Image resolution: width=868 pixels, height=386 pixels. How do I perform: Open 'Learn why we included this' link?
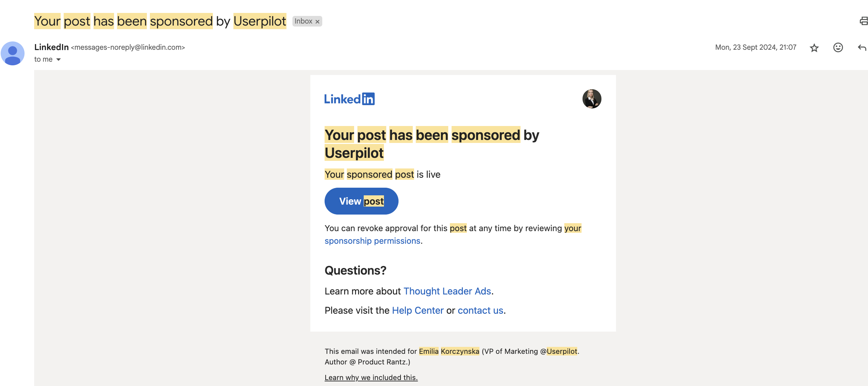click(371, 377)
